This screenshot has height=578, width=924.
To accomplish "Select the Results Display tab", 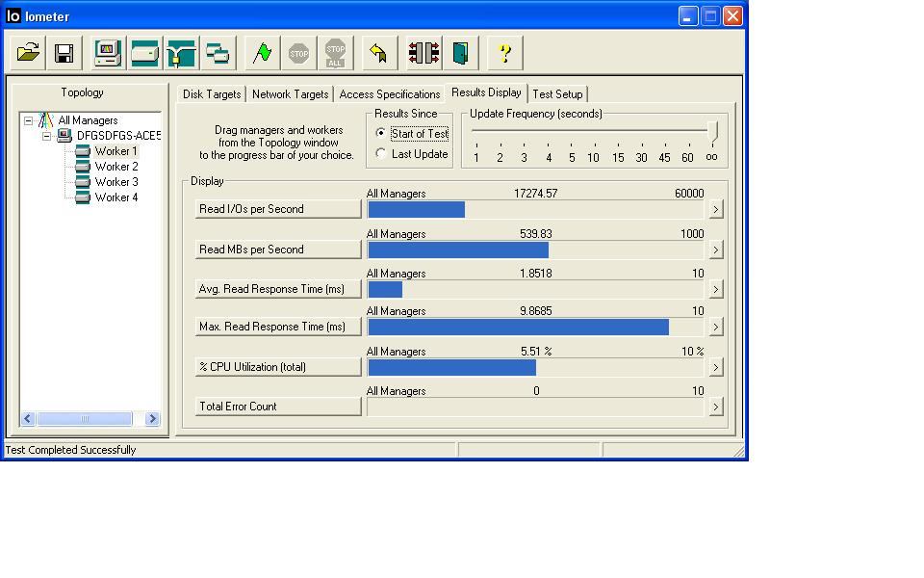I will click(x=486, y=92).
